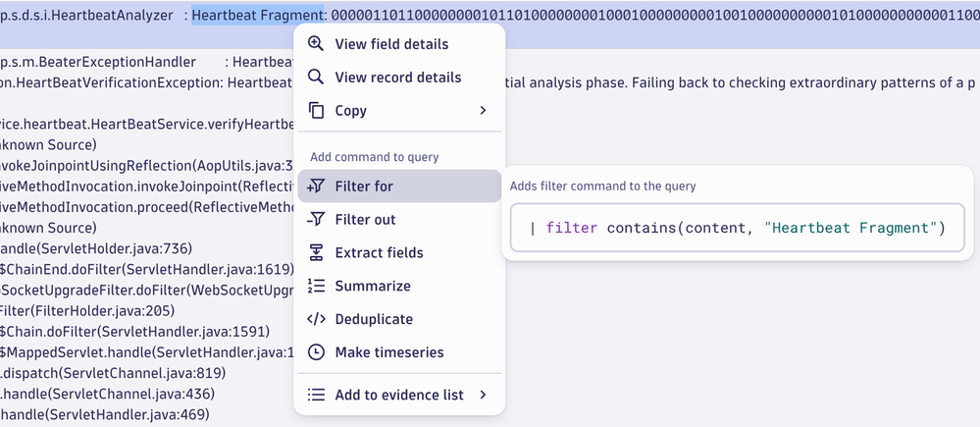
Task: Select Make timeseries menu item
Action: pos(389,352)
